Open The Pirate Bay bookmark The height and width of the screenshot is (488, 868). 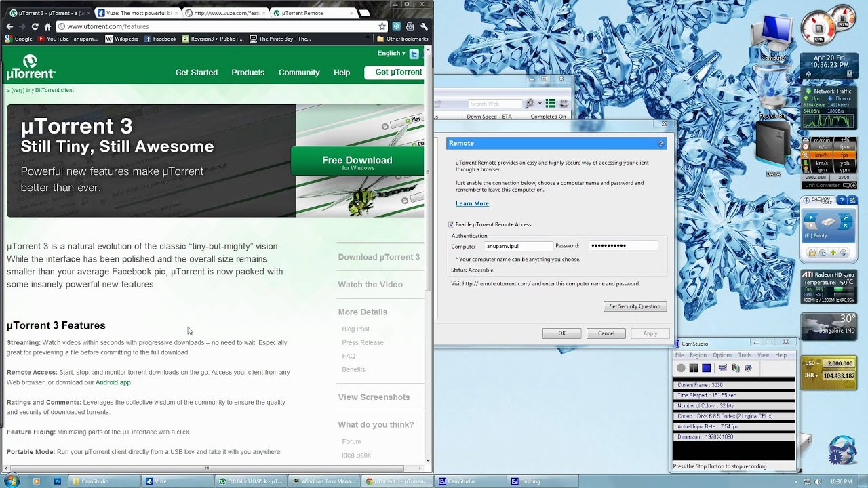tap(280, 39)
